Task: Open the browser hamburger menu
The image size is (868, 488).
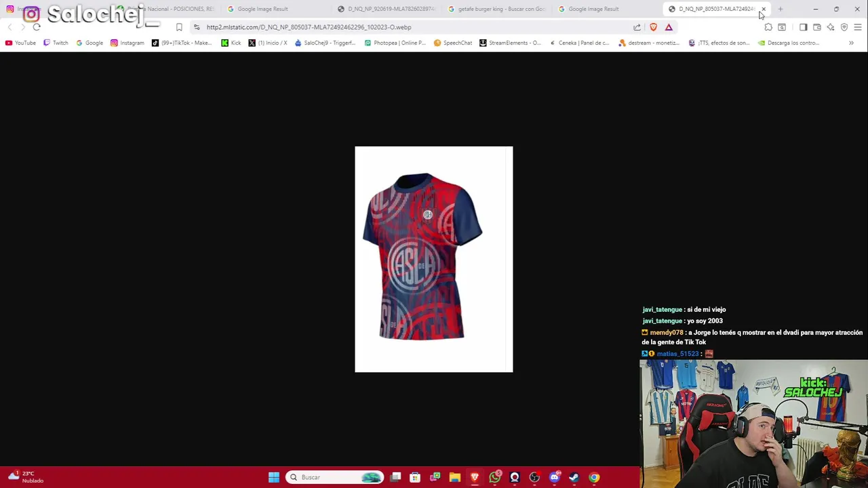Action: tap(858, 27)
